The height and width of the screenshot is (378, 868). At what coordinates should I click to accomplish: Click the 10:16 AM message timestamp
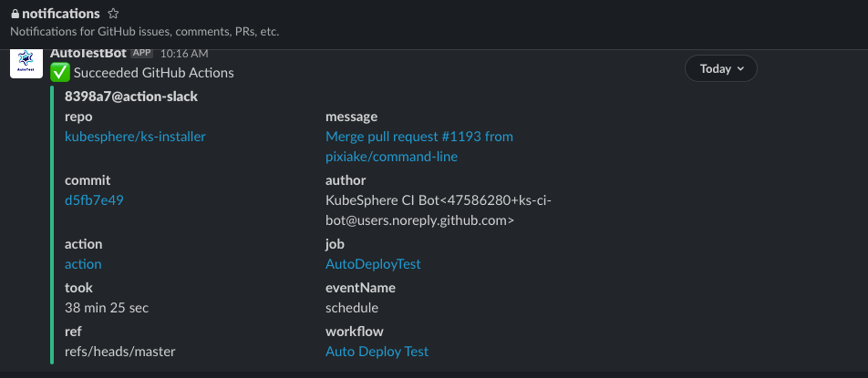tap(184, 54)
